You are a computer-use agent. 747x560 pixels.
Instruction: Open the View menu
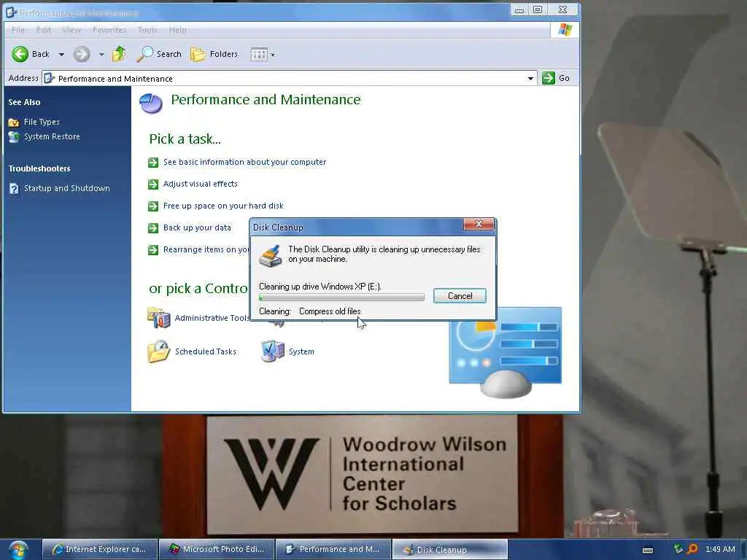click(71, 30)
